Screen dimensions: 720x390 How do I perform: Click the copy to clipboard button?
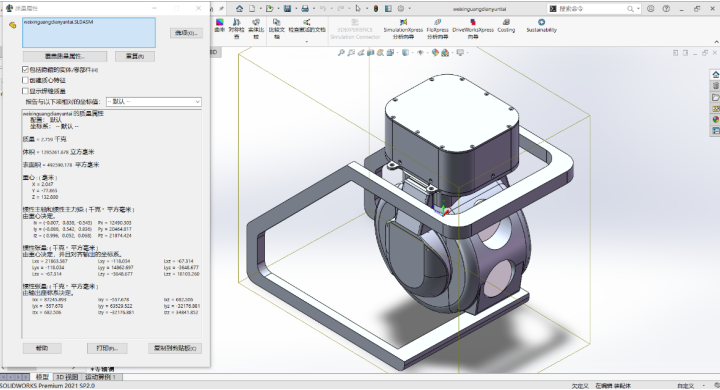click(x=175, y=348)
